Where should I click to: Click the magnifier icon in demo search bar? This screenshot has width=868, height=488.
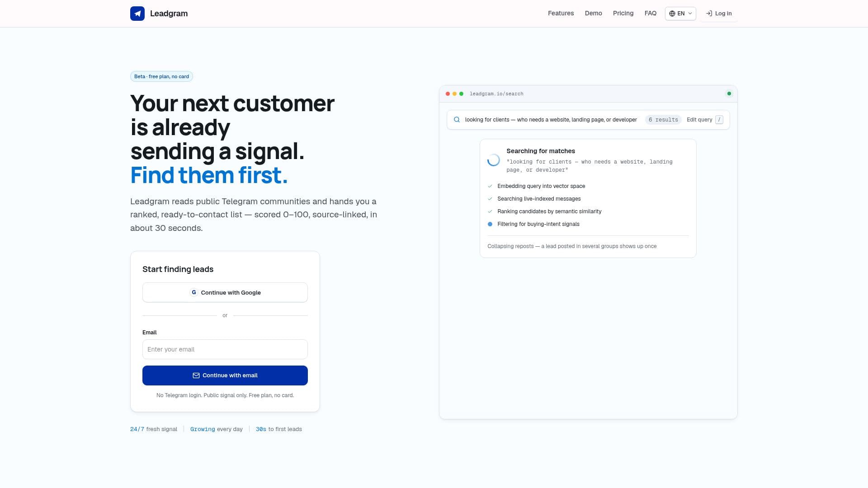tap(457, 120)
